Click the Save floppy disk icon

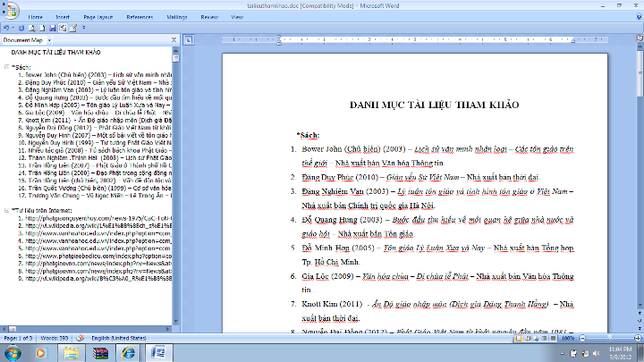click(x=54, y=28)
